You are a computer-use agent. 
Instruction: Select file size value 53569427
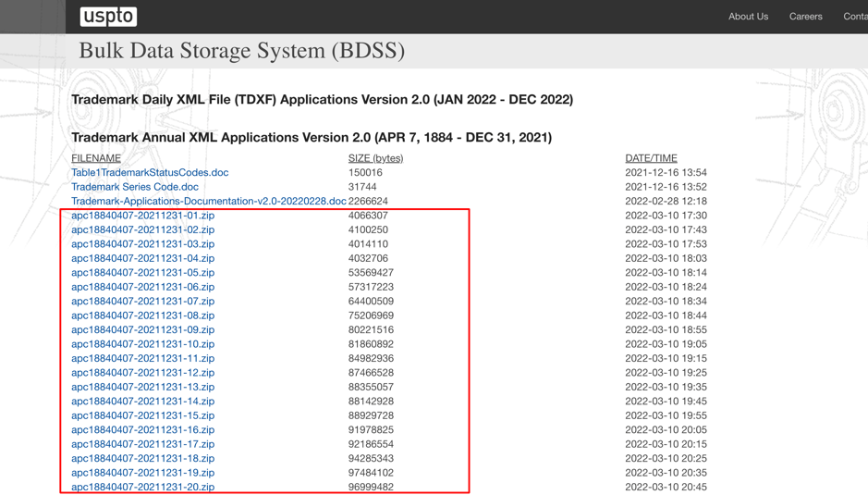click(371, 273)
